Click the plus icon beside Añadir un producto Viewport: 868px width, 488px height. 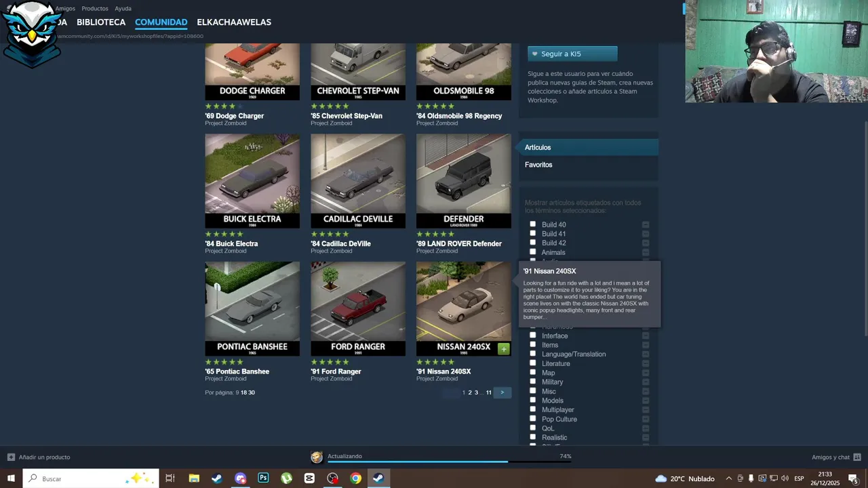click(x=11, y=457)
